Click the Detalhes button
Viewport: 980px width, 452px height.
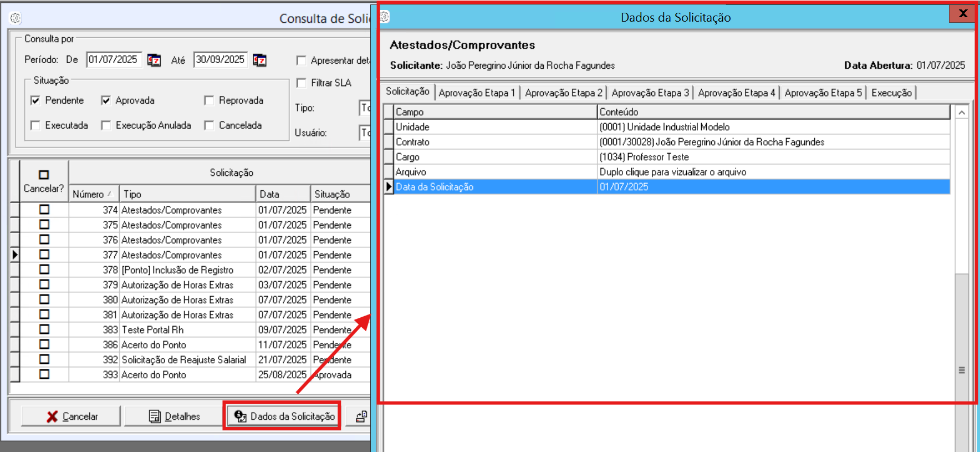coord(175,417)
